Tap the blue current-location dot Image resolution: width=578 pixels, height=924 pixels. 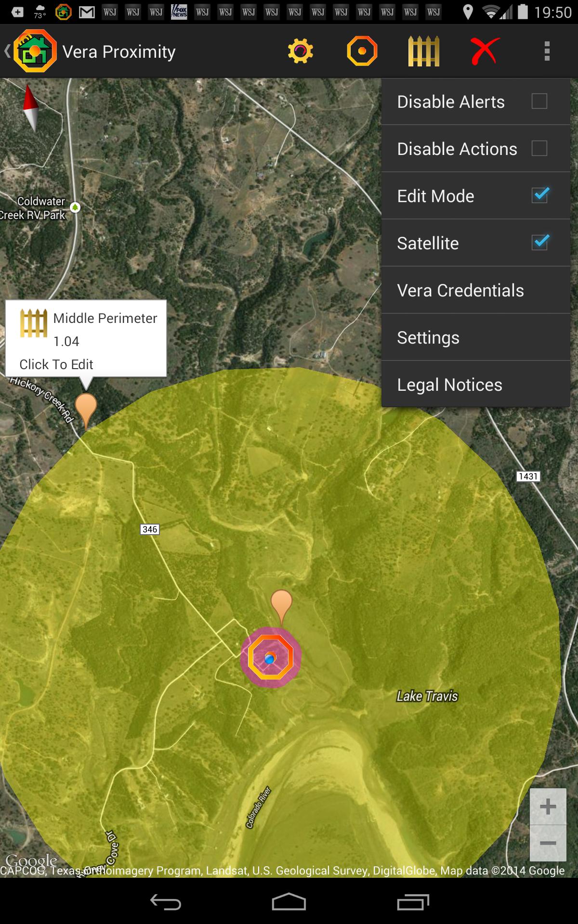[270, 658]
